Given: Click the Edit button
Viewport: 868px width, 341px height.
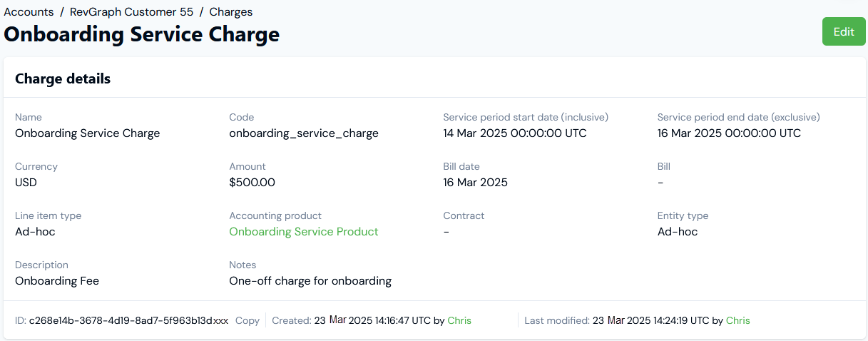Looking at the screenshot, I should (844, 32).
